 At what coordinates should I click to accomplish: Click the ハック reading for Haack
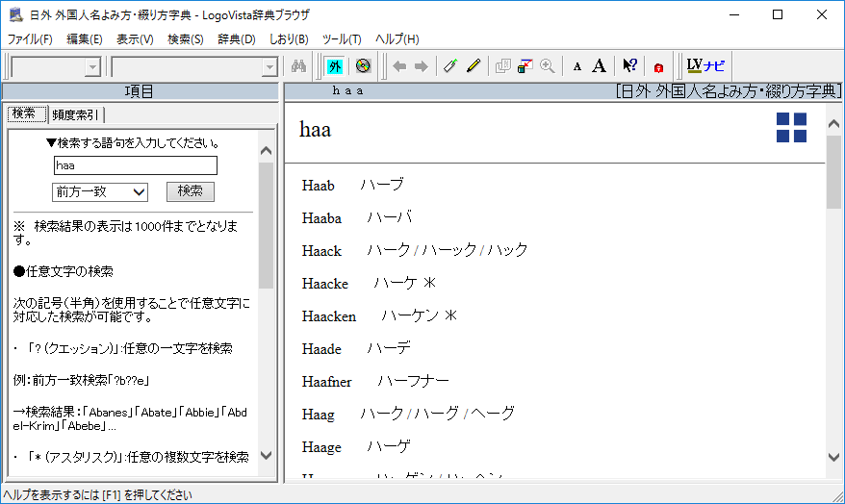507,250
